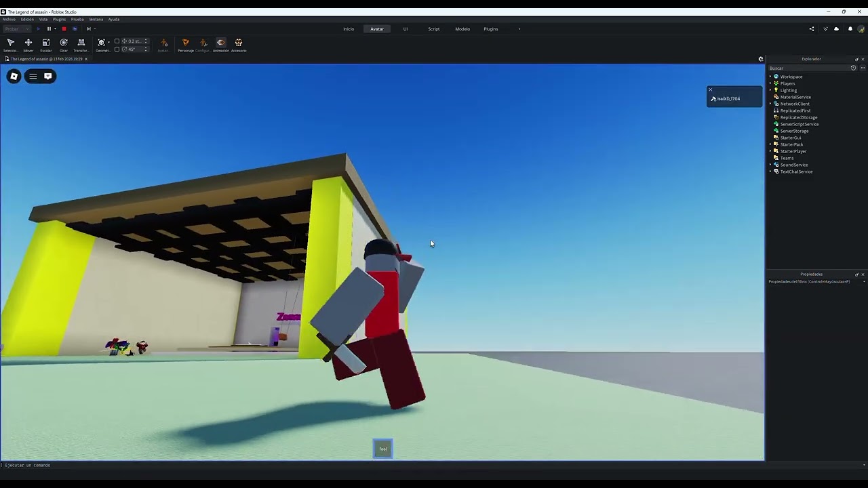
Task: Select the Seleccionar arrow tool
Action: click(11, 45)
